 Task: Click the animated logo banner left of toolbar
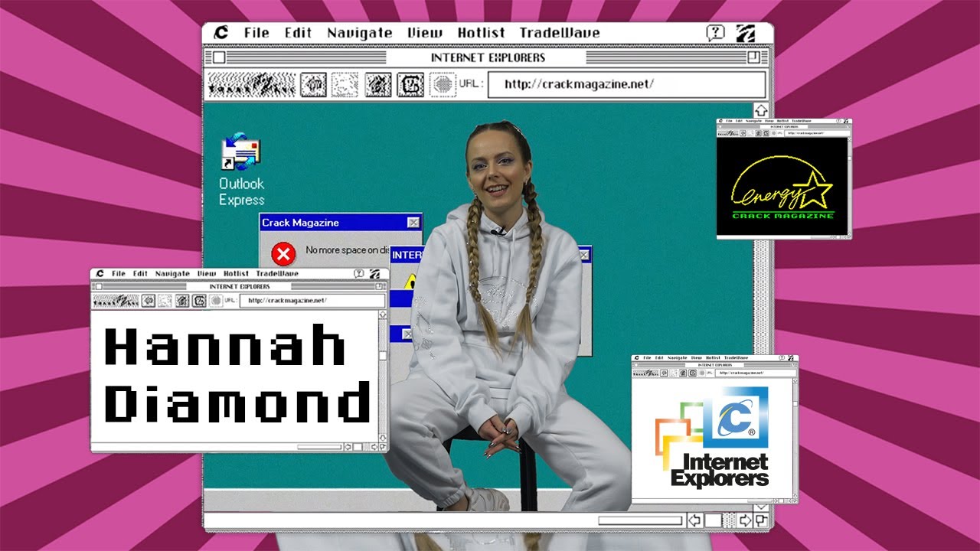(x=252, y=84)
